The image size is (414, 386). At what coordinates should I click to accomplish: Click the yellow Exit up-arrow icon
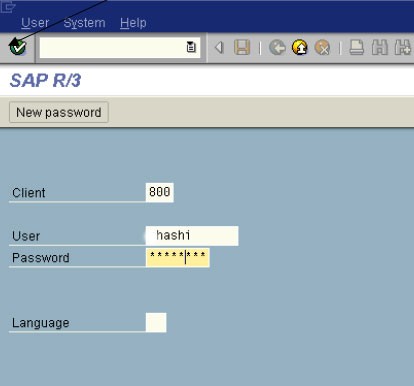click(300, 47)
